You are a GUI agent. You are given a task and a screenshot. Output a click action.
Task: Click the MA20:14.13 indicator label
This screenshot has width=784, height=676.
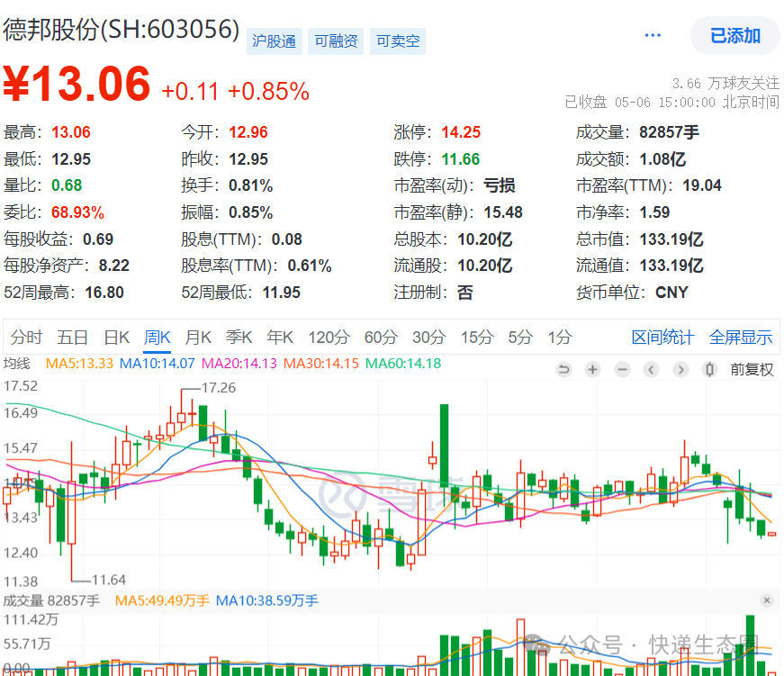pyautogui.click(x=239, y=364)
